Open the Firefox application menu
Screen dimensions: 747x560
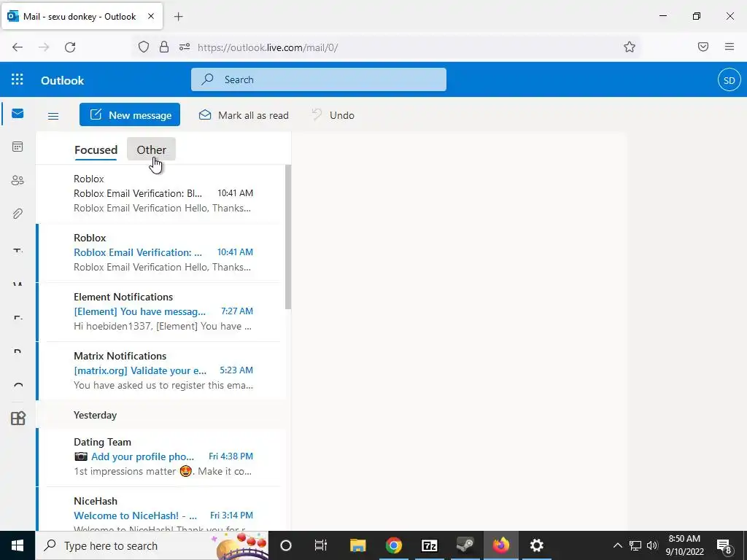[729, 47]
